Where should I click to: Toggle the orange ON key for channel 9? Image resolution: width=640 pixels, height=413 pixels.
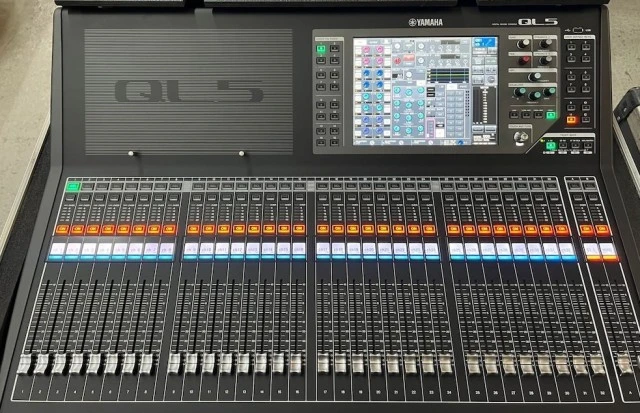tap(193, 229)
